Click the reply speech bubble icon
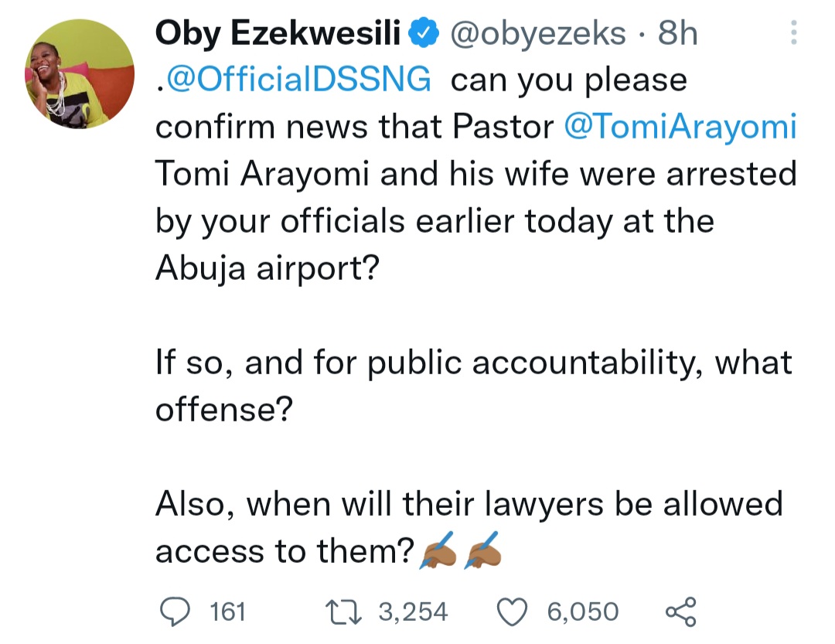The image size is (835, 644). 176,611
